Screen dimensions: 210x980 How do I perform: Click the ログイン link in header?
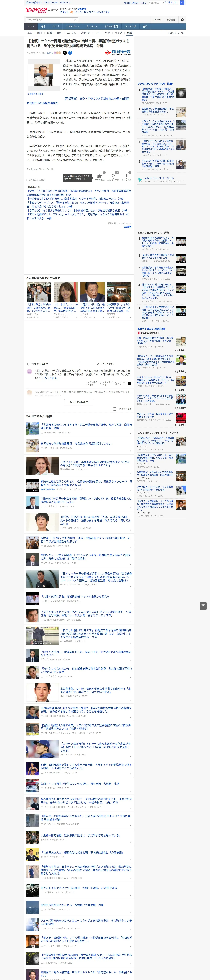64,12
